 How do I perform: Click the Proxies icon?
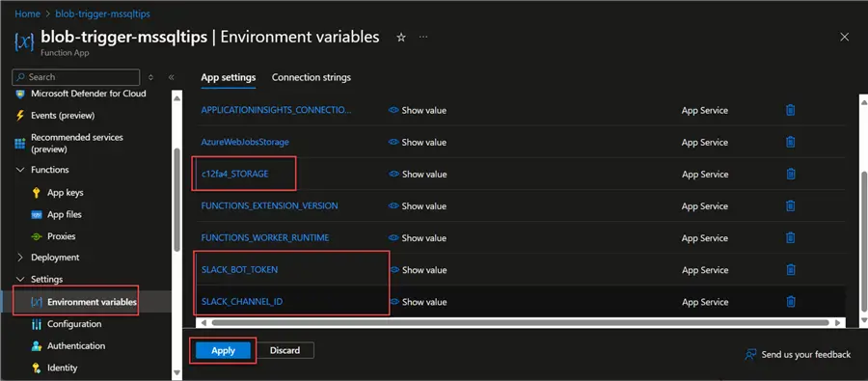(37, 236)
